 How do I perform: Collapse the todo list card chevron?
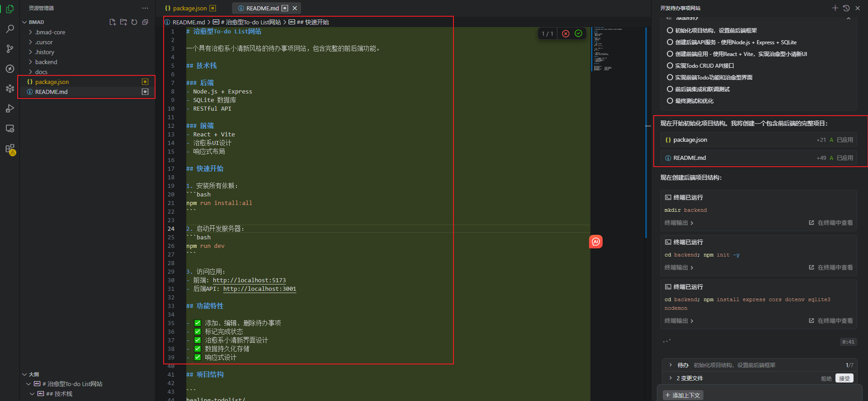click(x=848, y=19)
